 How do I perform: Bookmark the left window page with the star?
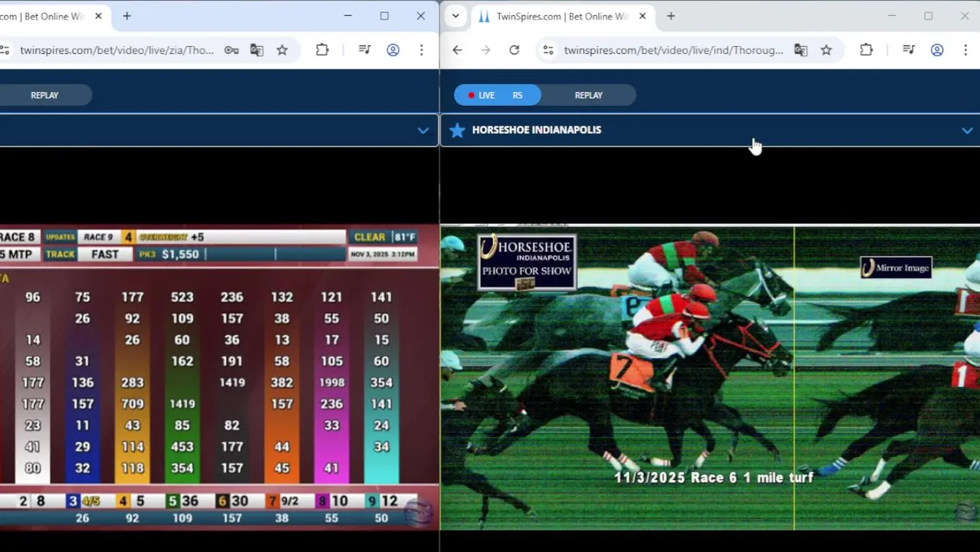[x=282, y=50]
